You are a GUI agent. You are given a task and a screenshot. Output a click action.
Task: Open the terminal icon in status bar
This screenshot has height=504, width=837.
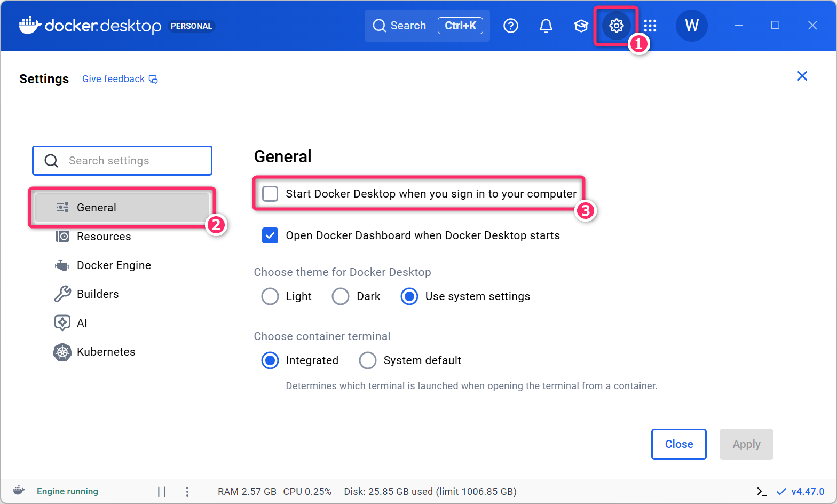click(x=762, y=491)
